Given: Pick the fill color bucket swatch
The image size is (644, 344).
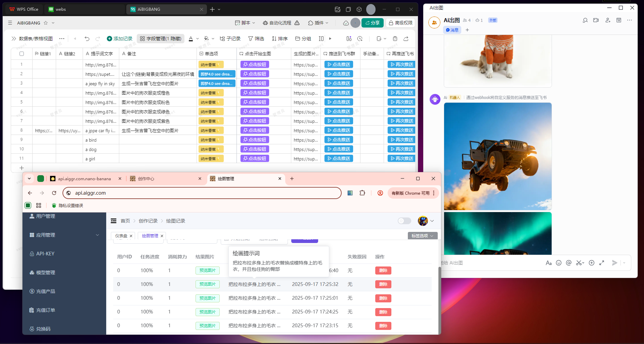Looking at the screenshot, I should tap(206, 39).
